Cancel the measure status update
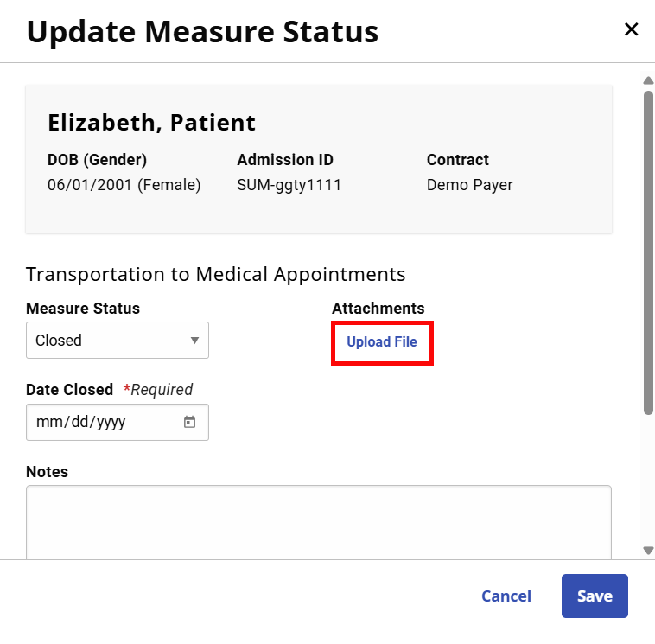Image resolution: width=655 pixels, height=644 pixels. [x=506, y=596]
